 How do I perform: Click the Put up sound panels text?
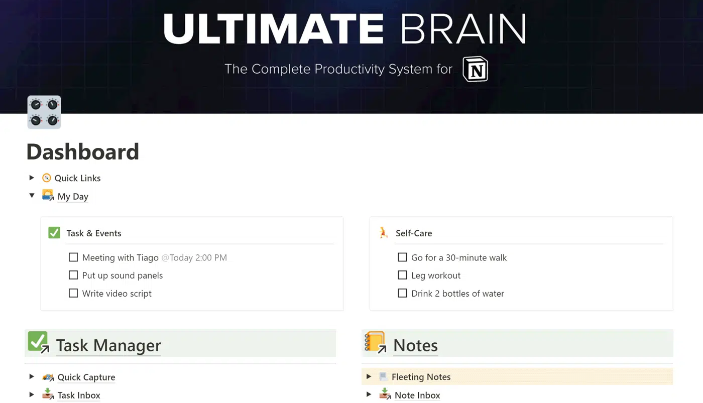(x=122, y=276)
